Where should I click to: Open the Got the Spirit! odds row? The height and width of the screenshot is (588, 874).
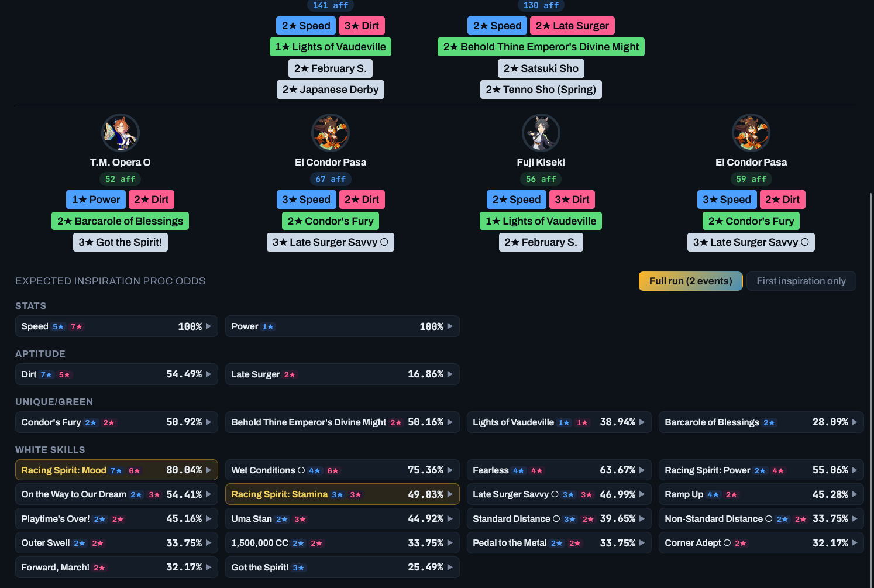click(x=342, y=567)
